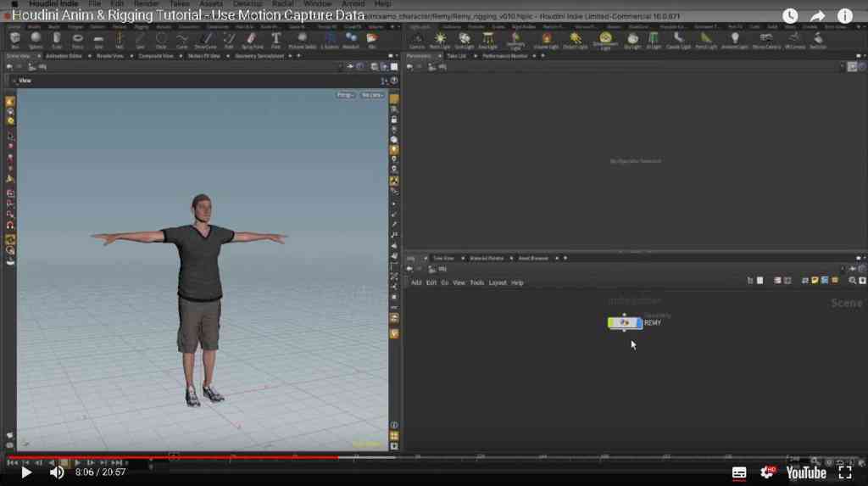This screenshot has height=486, width=868.
Task: Open network editor search icon
Action: pos(852,281)
